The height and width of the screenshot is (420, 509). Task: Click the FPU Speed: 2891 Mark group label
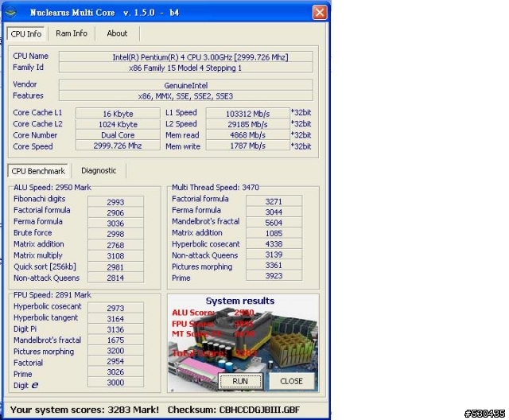pos(52,294)
